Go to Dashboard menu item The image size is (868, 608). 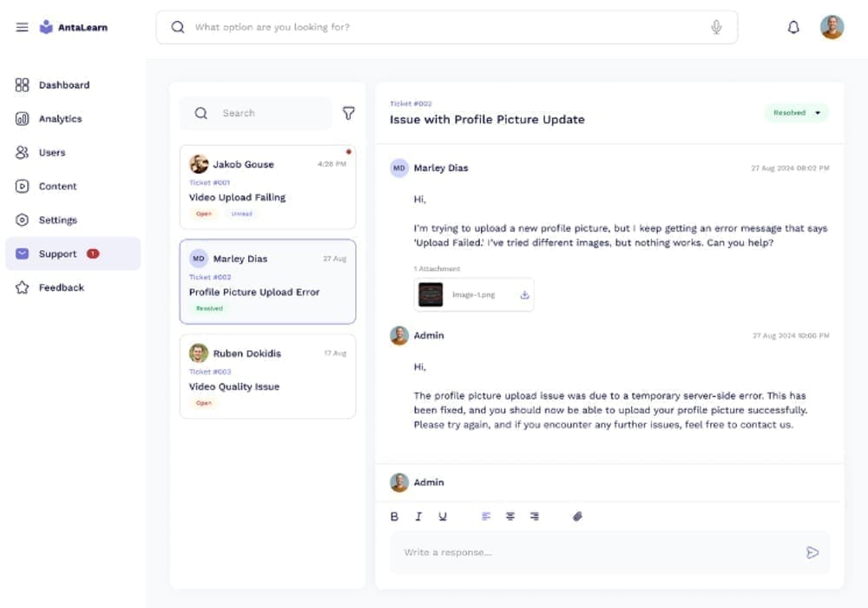[x=73, y=85]
